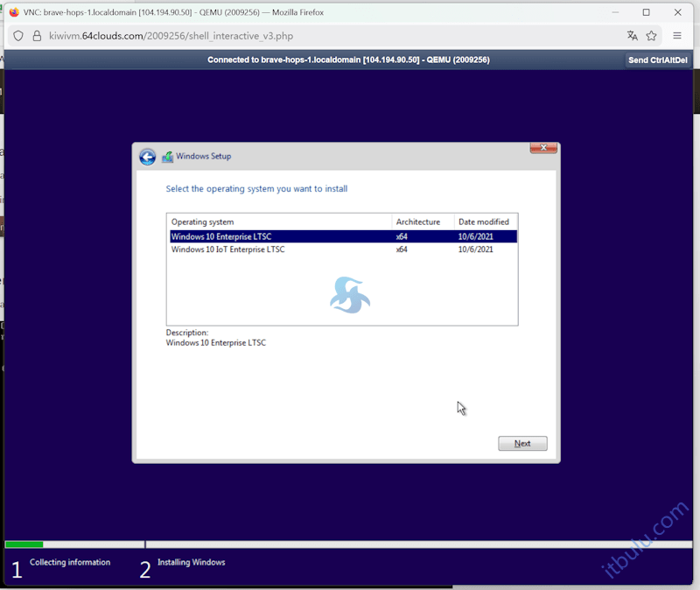Click the back arrow in Windows Setup
700x590 pixels.
(147, 157)
